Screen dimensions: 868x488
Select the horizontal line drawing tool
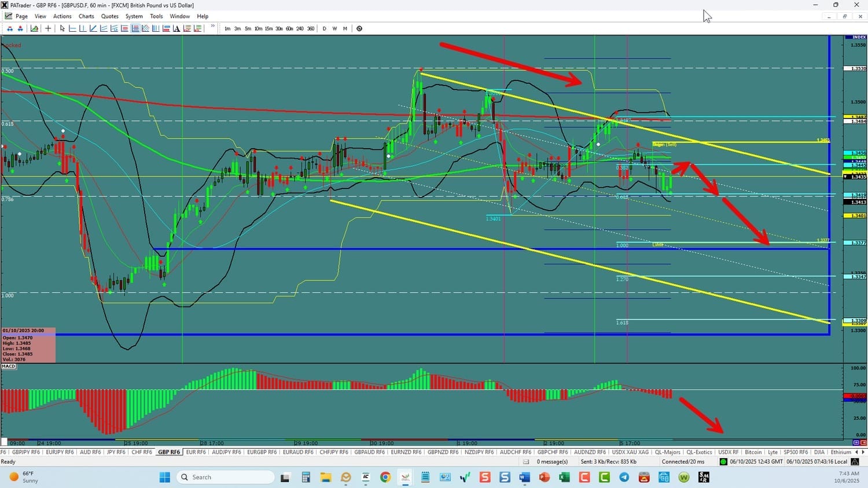72,28
